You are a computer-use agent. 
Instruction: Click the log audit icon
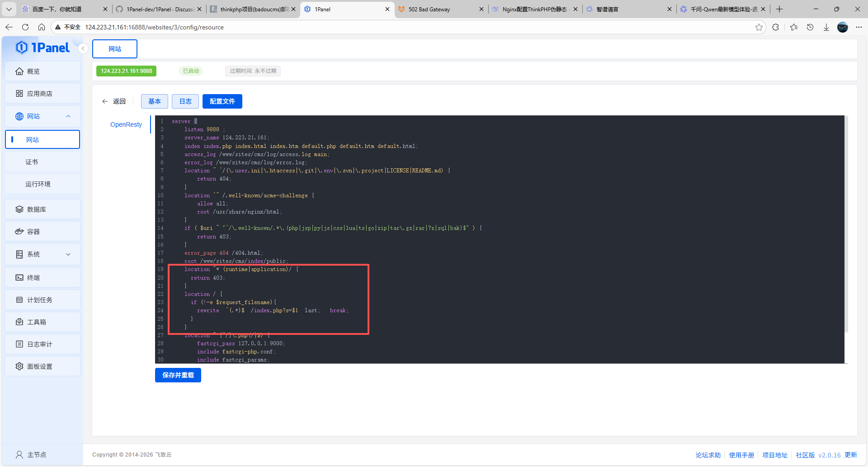[19, 344]
